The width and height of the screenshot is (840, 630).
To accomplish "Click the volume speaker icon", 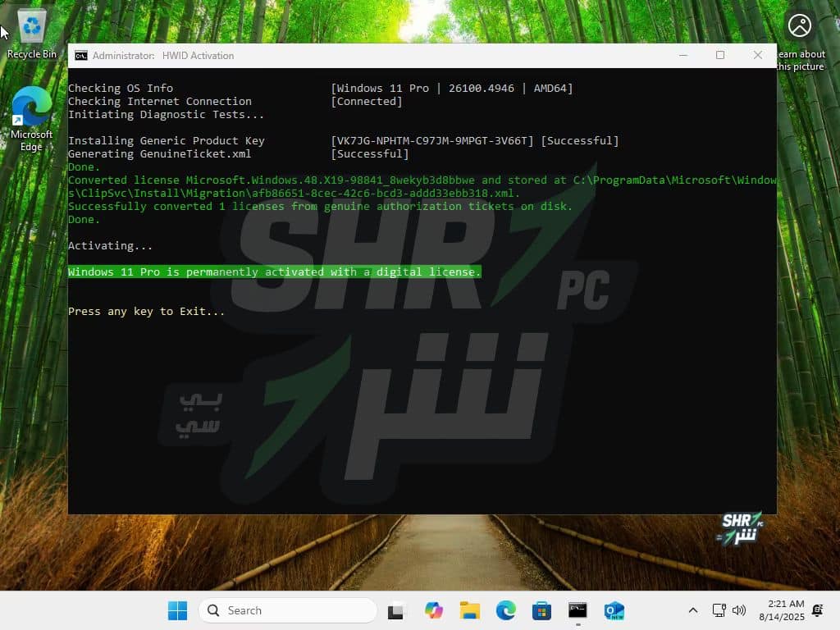I will [x=739, y=610].
